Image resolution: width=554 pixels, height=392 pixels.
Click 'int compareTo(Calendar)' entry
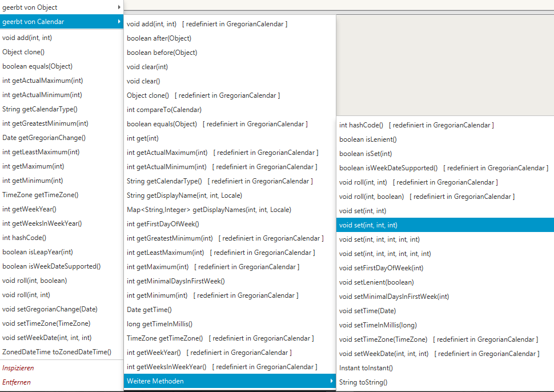164,110
